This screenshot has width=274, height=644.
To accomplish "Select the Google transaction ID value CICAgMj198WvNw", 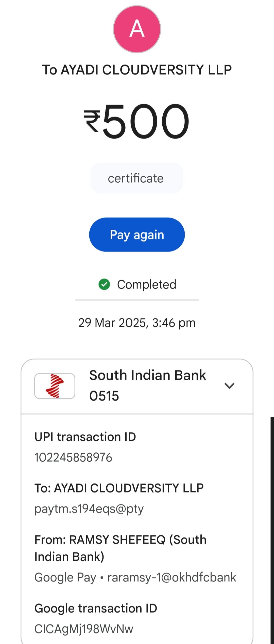I will (84, 629).
